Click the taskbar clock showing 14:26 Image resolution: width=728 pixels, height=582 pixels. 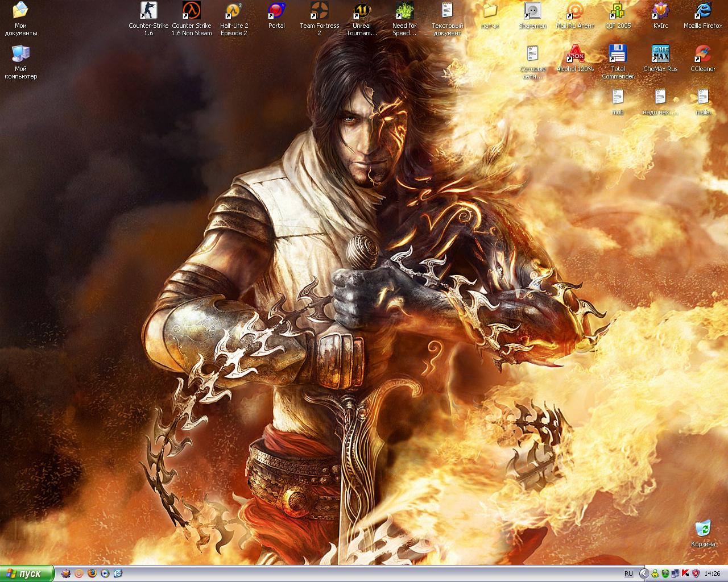coord(712,573)
